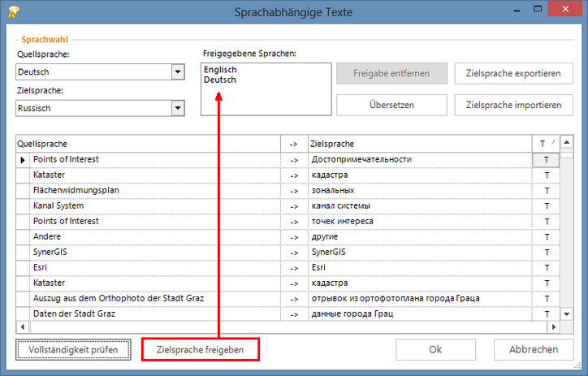This screenshot has width=588, height=376.
Task: Select the row marker arrow for first row
Action: coord(23,160)
